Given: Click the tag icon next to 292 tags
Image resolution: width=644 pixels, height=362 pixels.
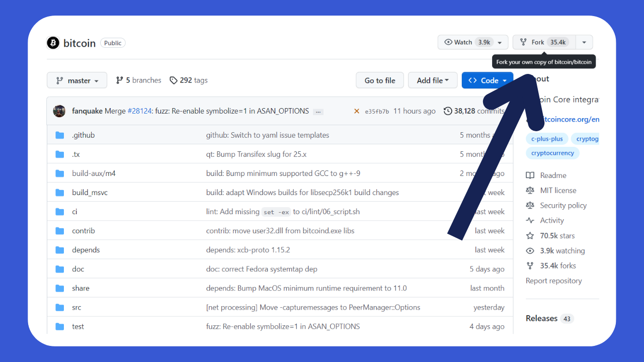Looking at the screenshot, I should (174, 80).
